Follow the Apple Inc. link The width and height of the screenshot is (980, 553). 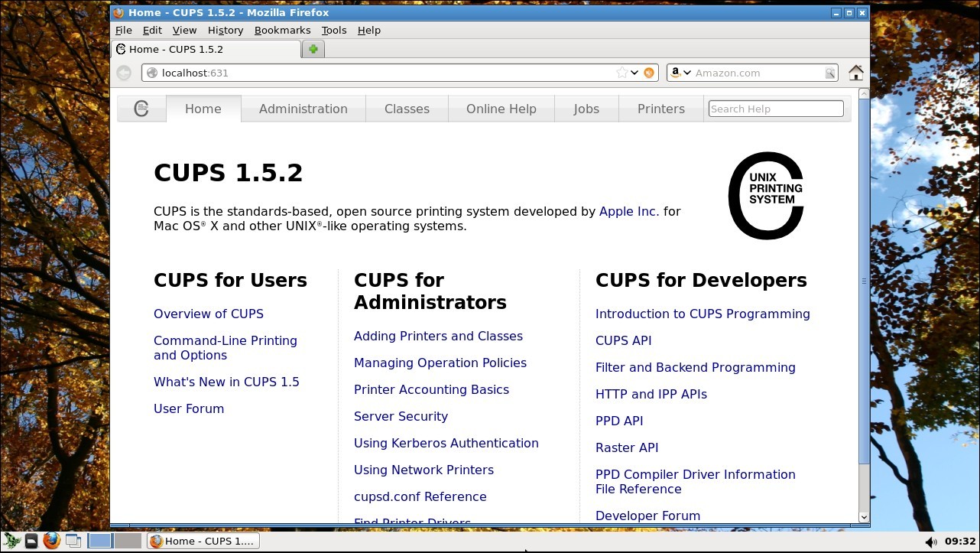(628, 211)
